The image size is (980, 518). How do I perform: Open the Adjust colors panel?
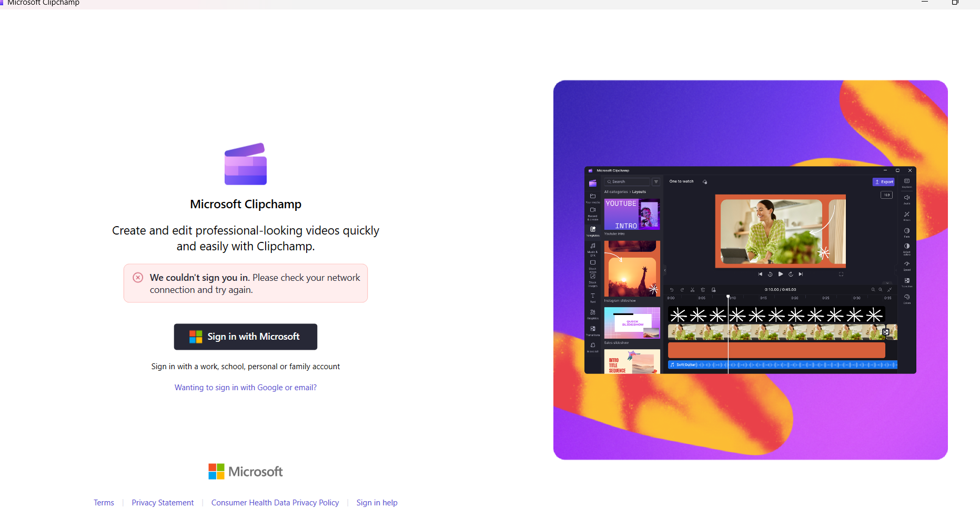pos(907,245)
